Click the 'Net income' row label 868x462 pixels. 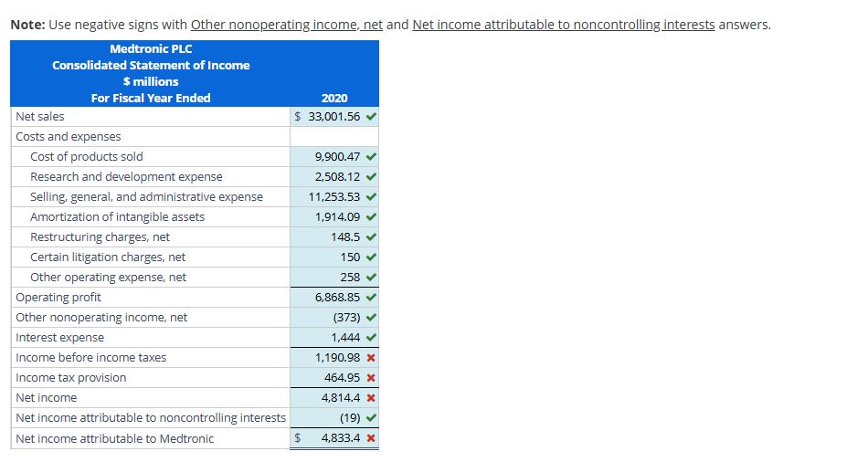click(46, 398)
